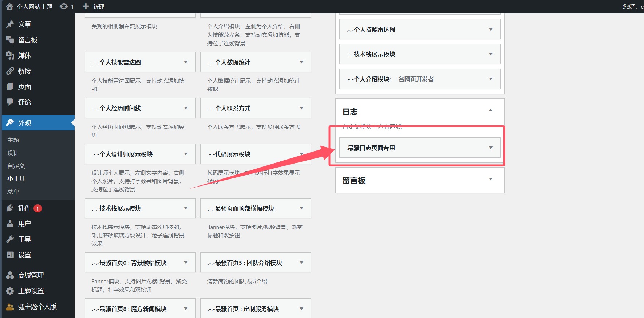This screenshot has height=318, width=644.
Task: Open the 设计 submenu link
Action: pyautogui.click(x=13, y=153)
